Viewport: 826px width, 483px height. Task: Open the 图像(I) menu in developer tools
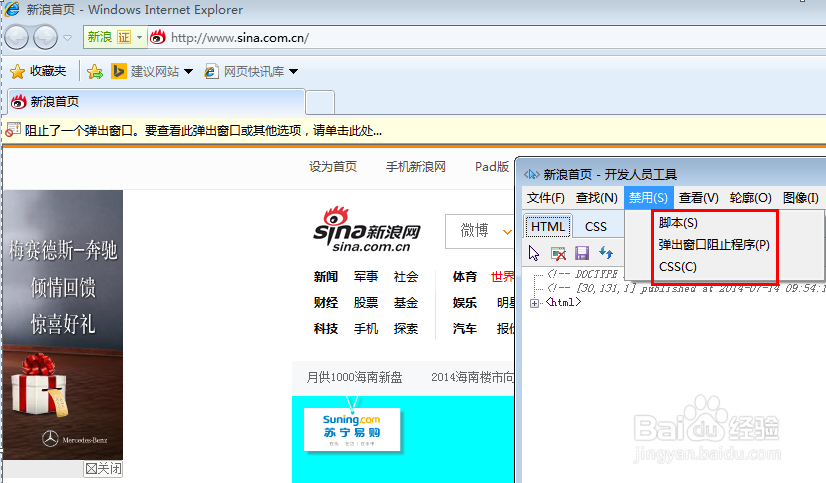pyautogui.click(x=800, y=198)
